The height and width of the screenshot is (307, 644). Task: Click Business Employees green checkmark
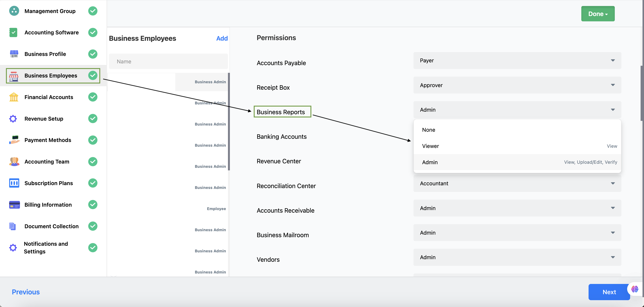pyautogui.click(x=93, y=75)
